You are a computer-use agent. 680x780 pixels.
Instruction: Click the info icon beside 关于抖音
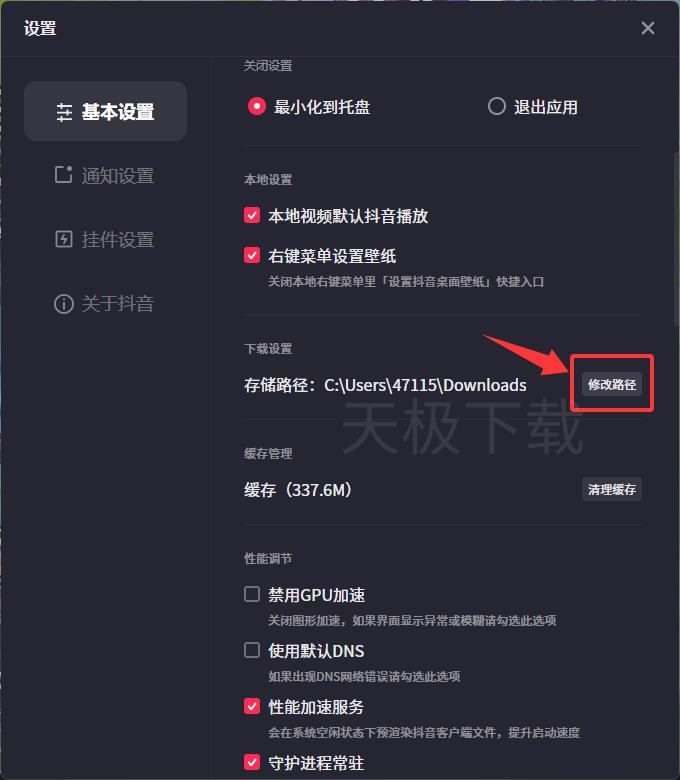[64, 303]
